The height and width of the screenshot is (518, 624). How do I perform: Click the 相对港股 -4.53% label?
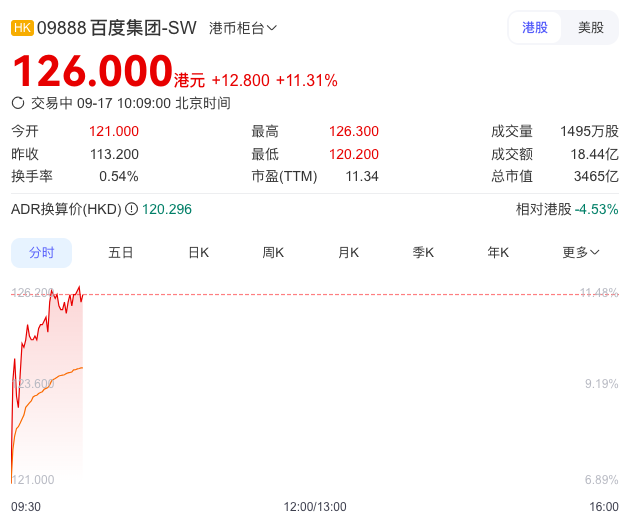[x=566, y=209]
